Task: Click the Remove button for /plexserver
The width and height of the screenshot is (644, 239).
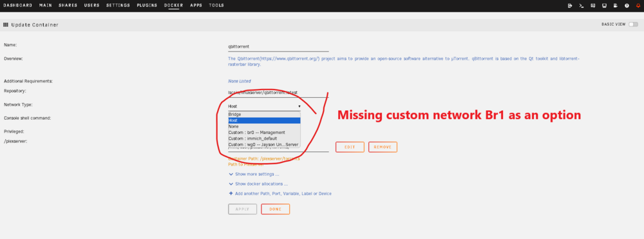Action: [383, 147]
